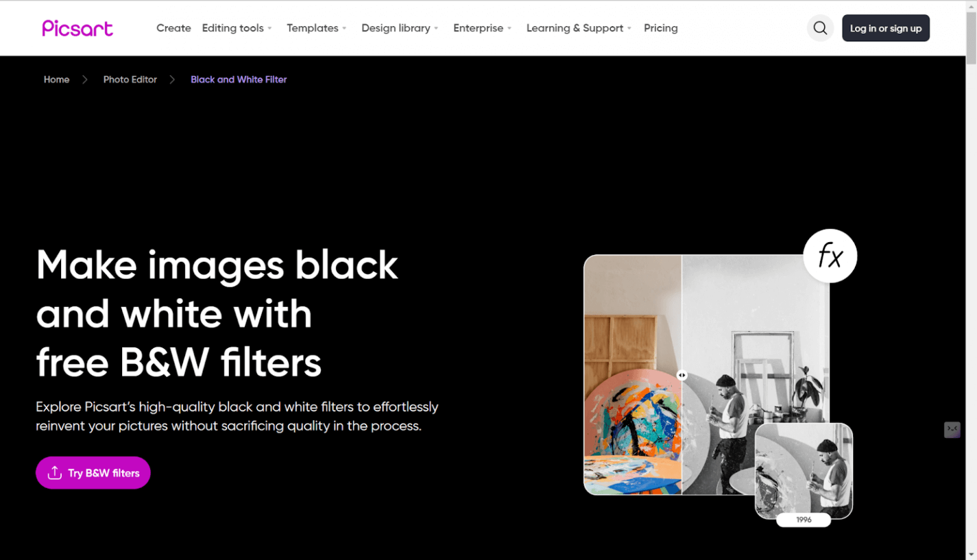The height and width of the screenshot is (560, 977).
Task: Click the breadcrumb chevron after Home
Action: pyautogui.click(x=85, y=79)
